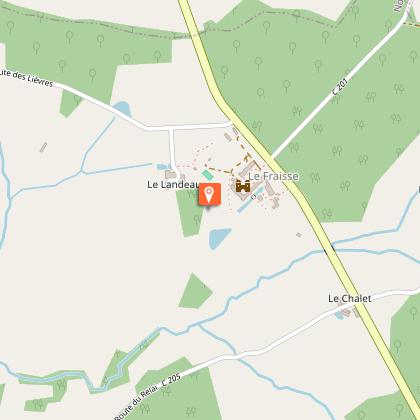Select the Route du Relai C 205 label

(x=148, y=397)
